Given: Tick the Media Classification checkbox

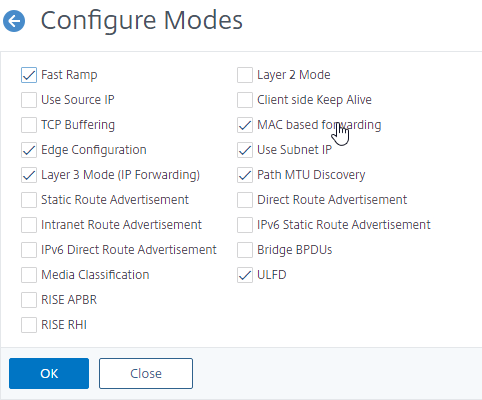Looking at the screenshot, I should tap(29, 275).
